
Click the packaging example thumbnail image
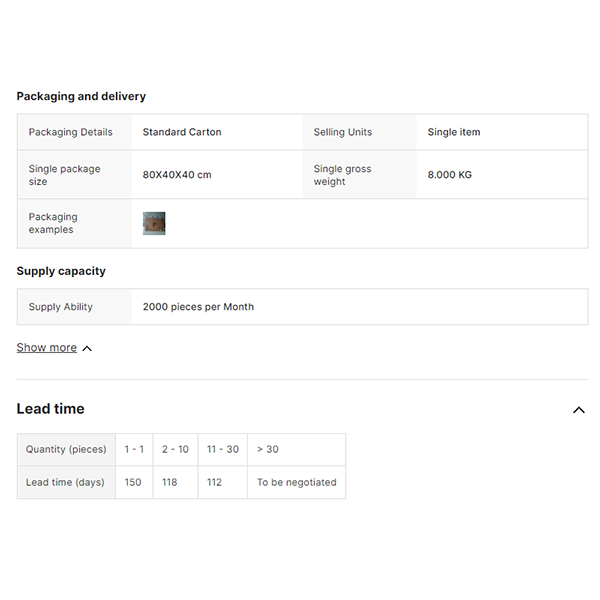pyautogui.click(x=154, y=223)
